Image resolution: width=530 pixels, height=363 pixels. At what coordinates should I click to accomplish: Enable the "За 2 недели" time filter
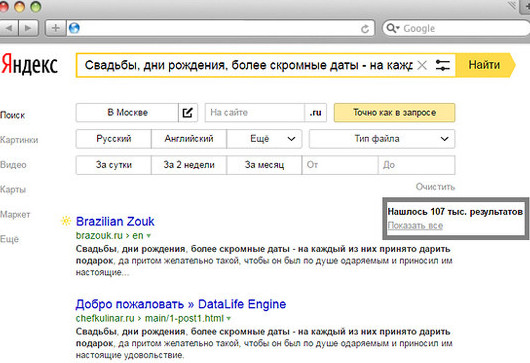click(189, 165)
